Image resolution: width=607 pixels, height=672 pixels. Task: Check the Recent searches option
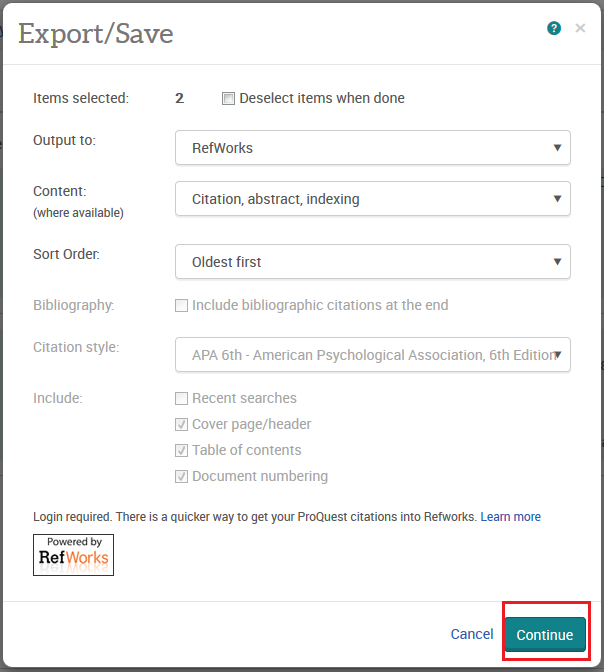[181, 399]
